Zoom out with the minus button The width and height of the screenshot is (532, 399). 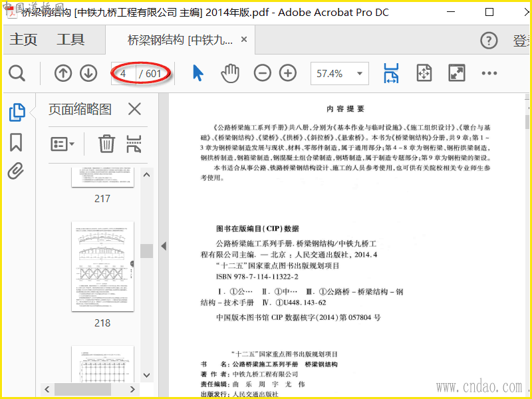click(x=262, y=73)
